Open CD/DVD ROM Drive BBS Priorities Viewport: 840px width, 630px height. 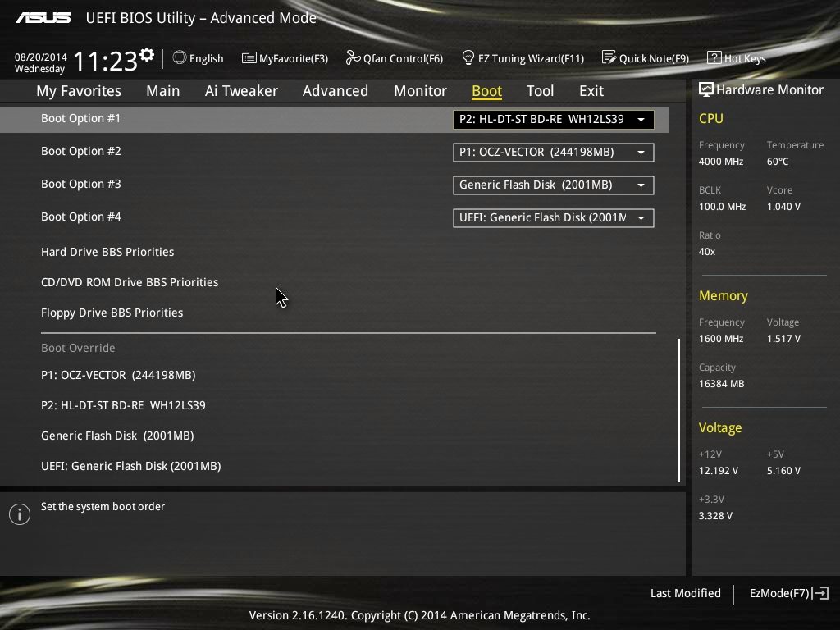click(130, 282)
